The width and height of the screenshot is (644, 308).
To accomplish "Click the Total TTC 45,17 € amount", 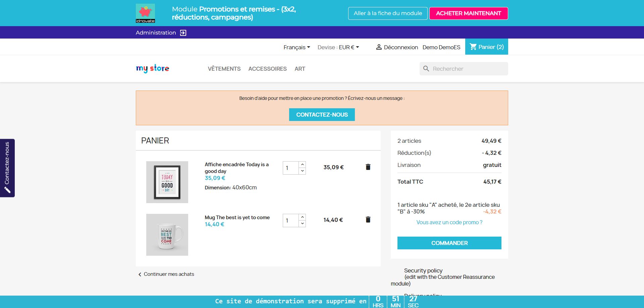I will coord(492,182).
